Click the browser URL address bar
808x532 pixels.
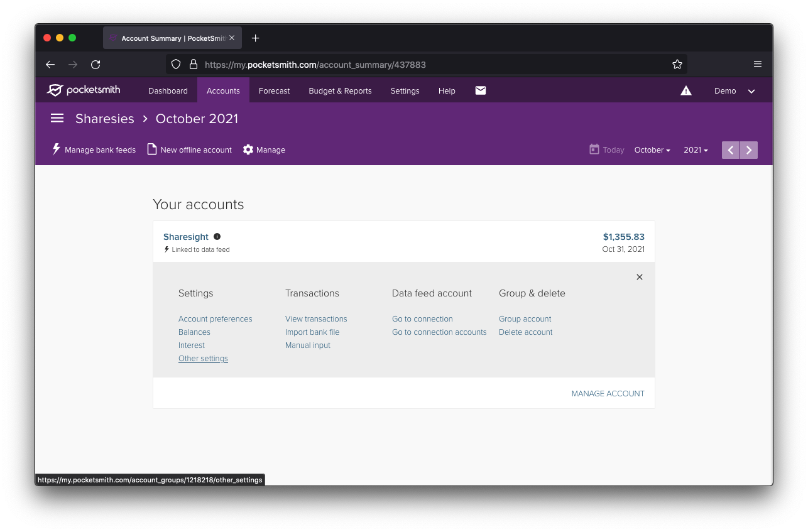click(427, 64)
